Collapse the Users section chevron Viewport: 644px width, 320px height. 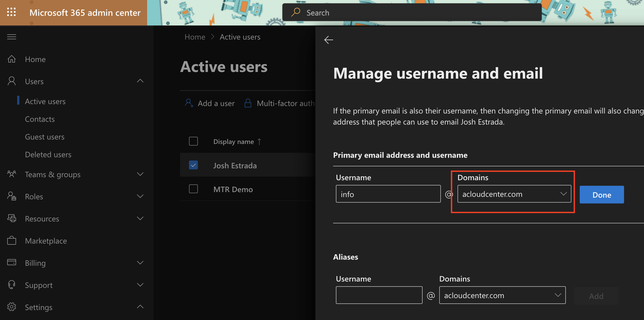[140, 81]
